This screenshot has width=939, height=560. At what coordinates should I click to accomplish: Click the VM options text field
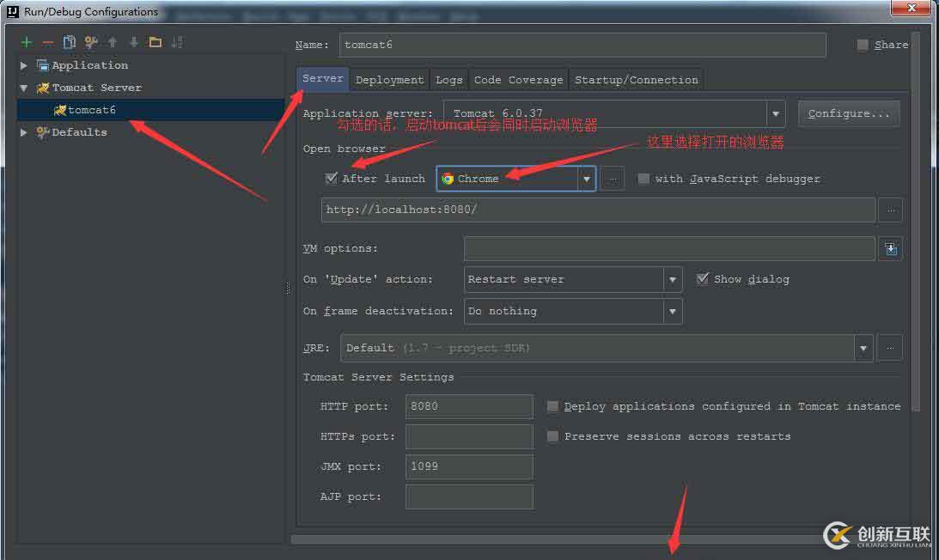[x=669, y=248]
